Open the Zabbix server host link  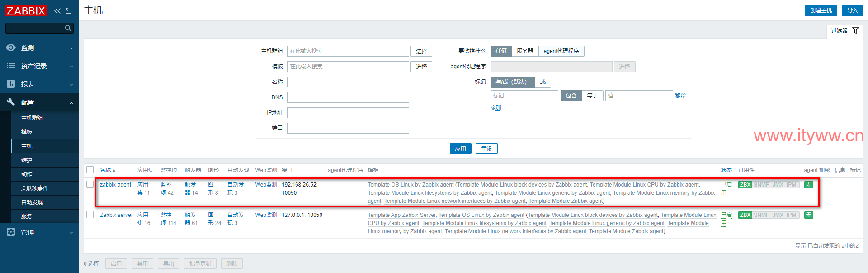click(x=116, y=215)
